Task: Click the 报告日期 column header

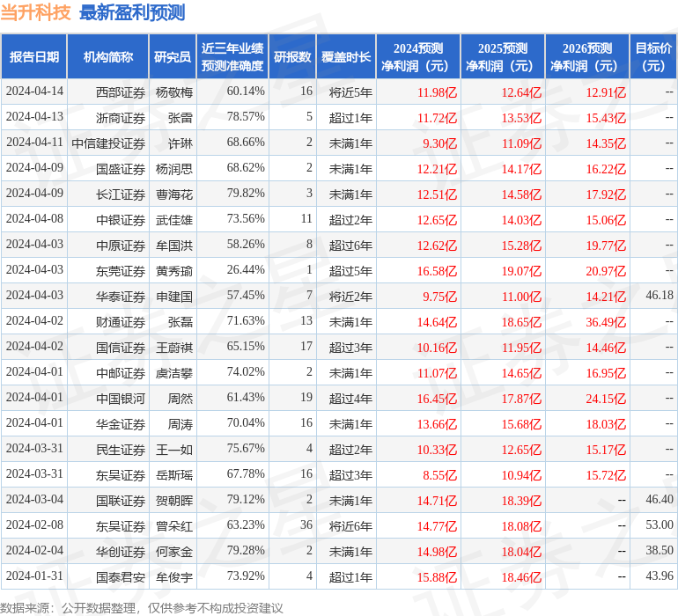Action: [x=34, y=56]
